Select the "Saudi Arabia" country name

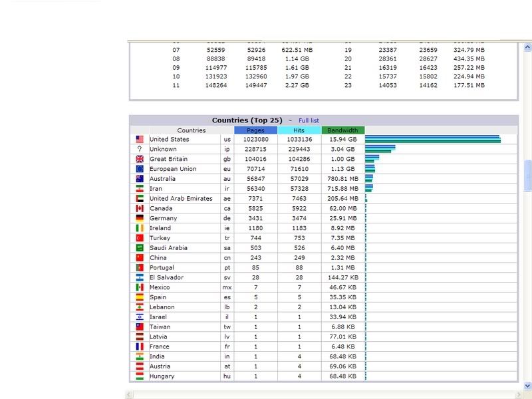click(169, 247)
